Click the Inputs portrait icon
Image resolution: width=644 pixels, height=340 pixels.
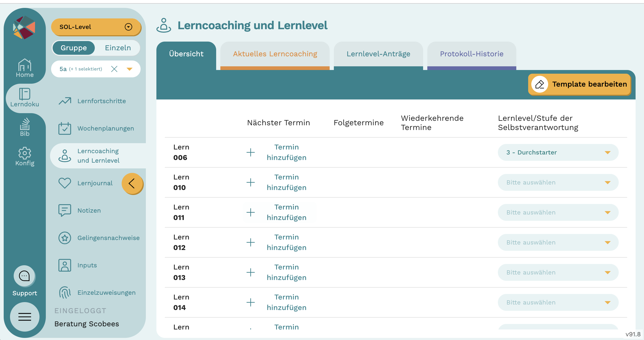tap(65, 265)
